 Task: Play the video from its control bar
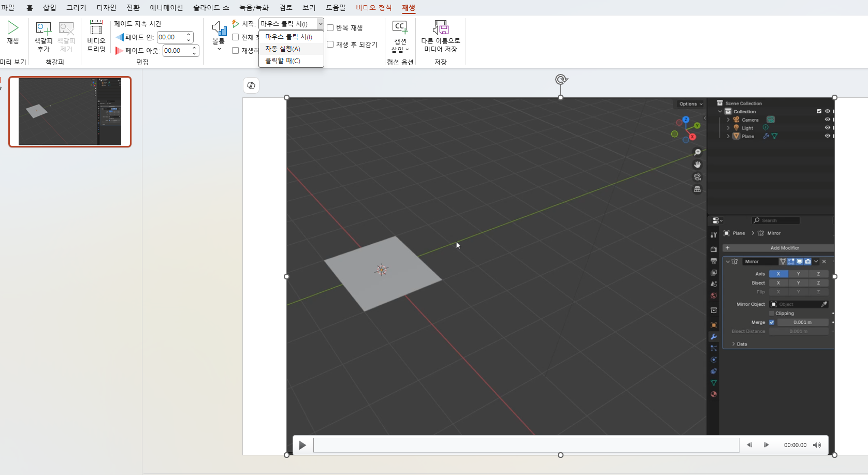[303, 445]
